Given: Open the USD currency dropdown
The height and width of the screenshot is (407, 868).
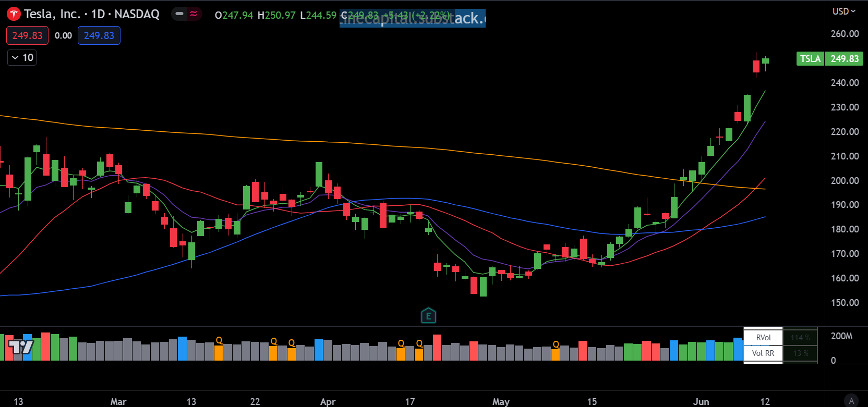Looking at the screenshot, I should point(844,11).
